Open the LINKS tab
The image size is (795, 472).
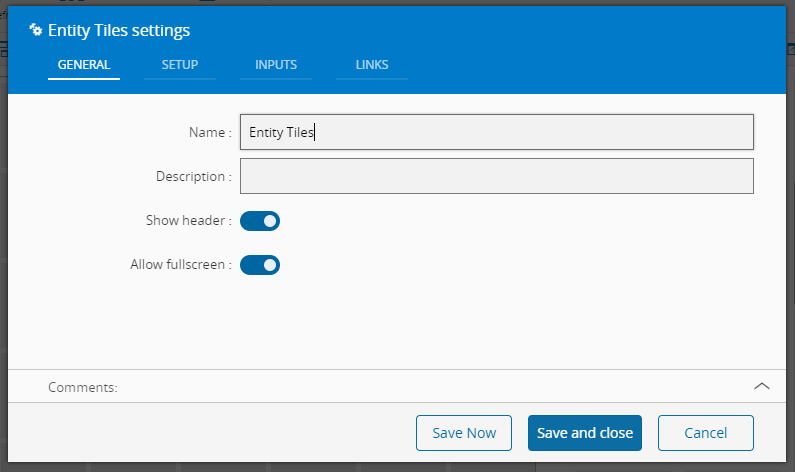point(372,65)
